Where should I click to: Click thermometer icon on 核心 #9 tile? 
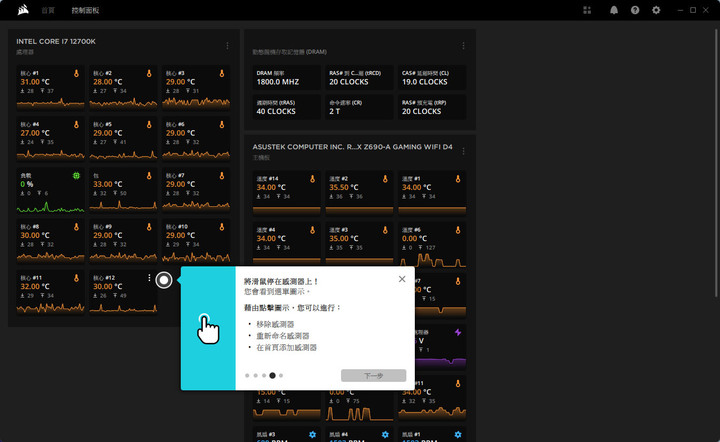click(149, 227)
